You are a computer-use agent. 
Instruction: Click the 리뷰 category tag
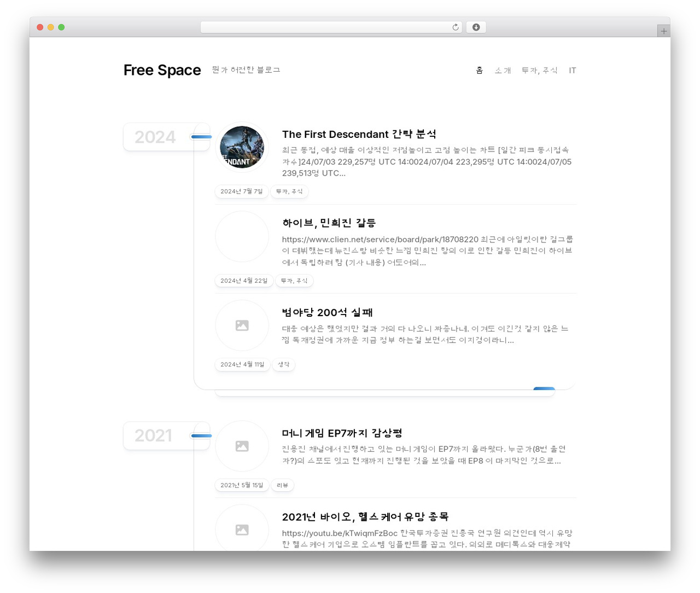tap(283, 485)
